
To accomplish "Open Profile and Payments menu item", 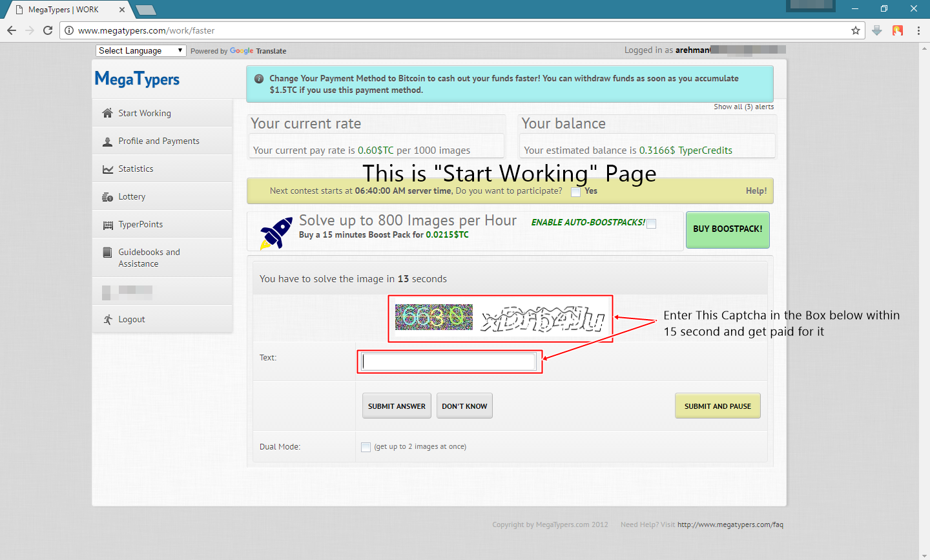I will [162, 141].
